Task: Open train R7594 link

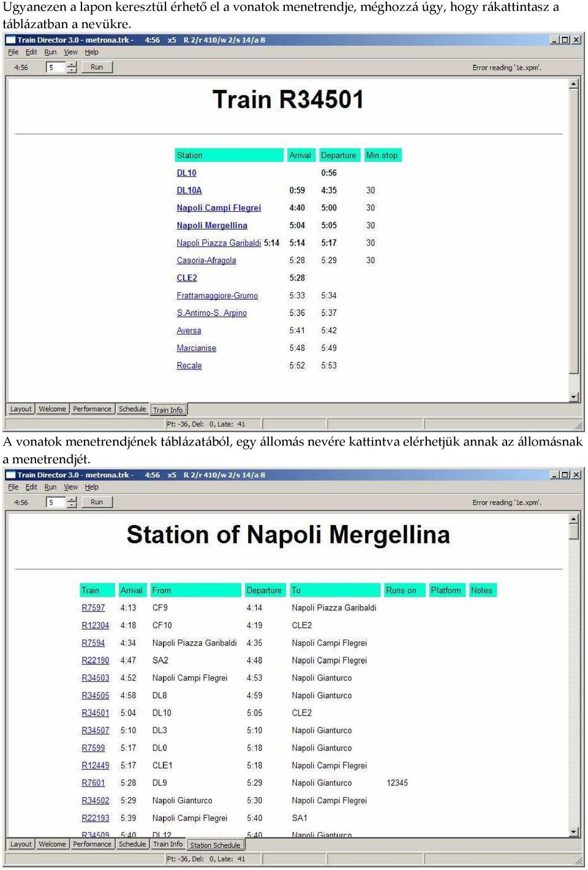Action: click(x=93, y=643)
